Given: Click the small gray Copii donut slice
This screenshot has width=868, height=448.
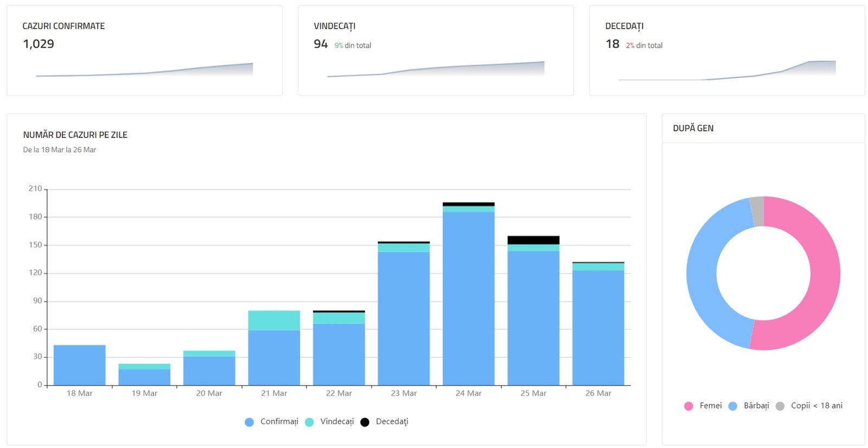Looking at the screenshot, I should [x=757, y=212].
